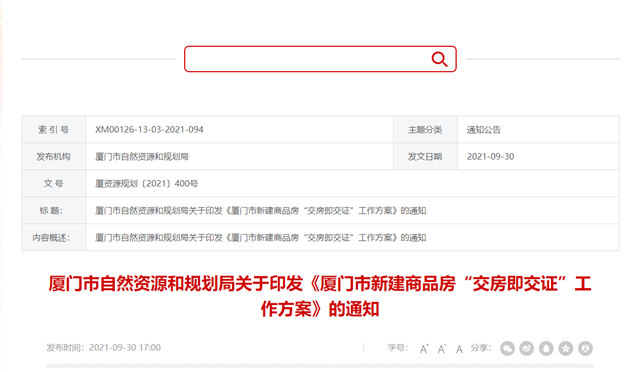Screen dimensions: 625x372
Task: Click the 内容概述 label cell
Action: pos(53,238)
